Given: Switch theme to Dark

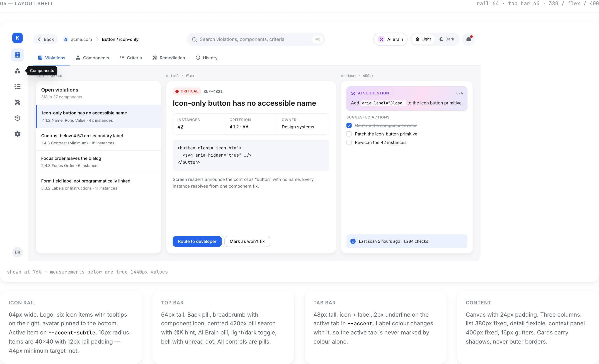Looking at the screenshot, I should click(x=447, y=39).
